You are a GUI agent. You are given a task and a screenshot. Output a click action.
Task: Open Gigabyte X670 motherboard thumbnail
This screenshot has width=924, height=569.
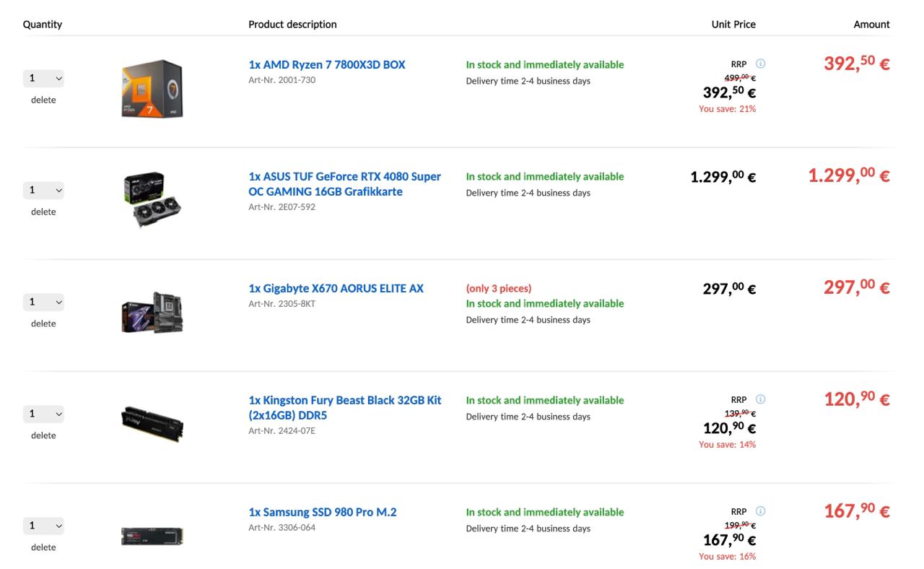[152, 312]
